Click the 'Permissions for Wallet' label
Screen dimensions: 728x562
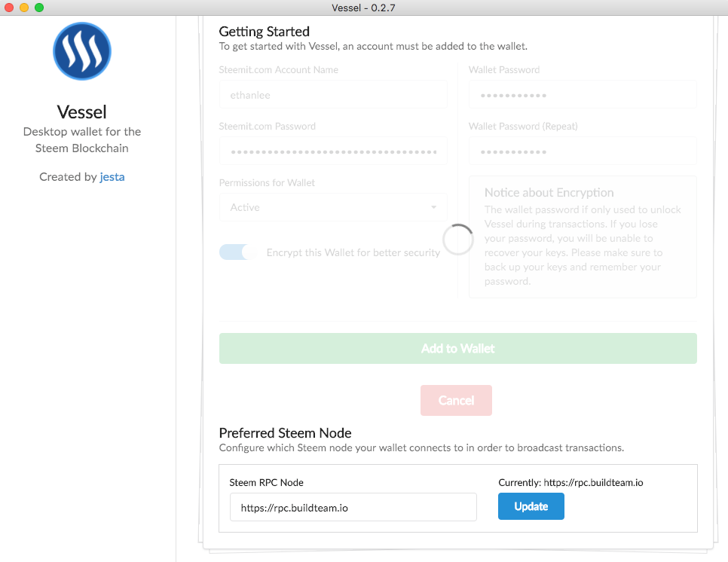pos(267,183)
